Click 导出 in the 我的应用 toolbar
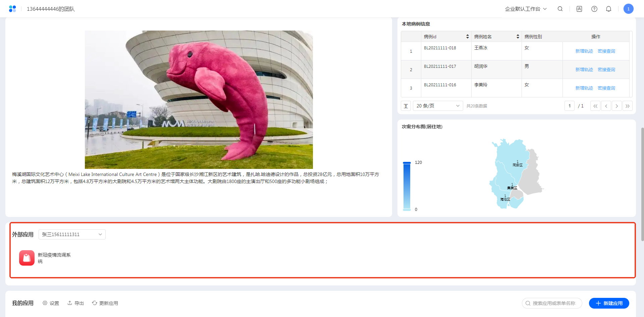Screen dimensions: 644x317 pos(76,303)
